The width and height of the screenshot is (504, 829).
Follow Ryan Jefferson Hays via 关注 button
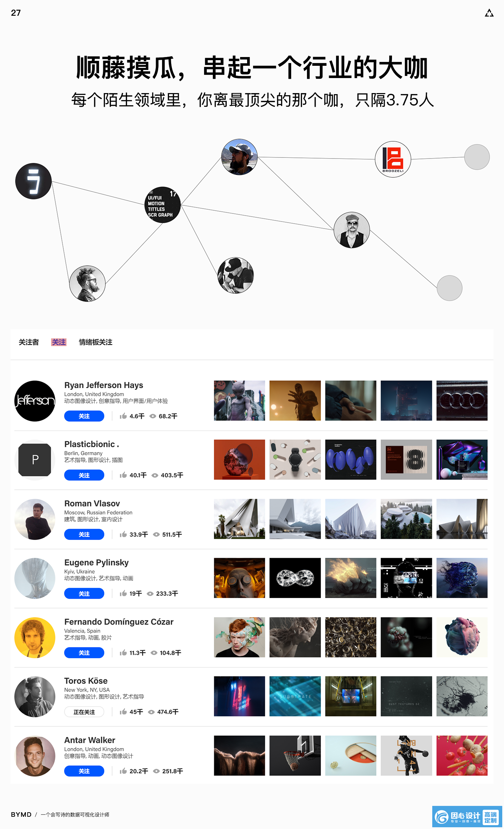(x=84, y=416)
